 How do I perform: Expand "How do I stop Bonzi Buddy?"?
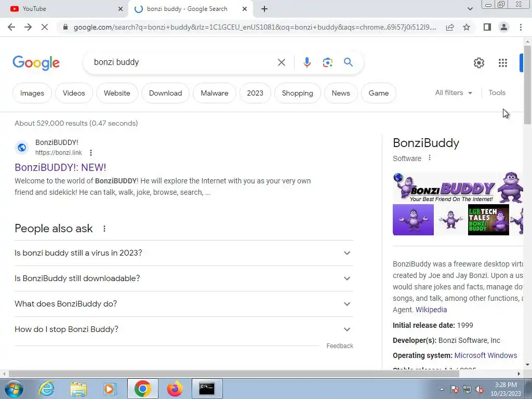point(184,329)
